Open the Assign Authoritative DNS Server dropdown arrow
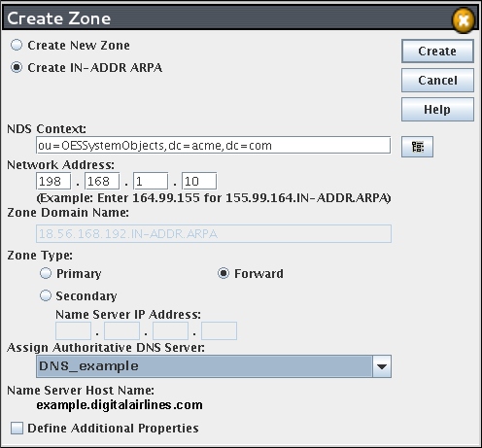 point(382,366)
